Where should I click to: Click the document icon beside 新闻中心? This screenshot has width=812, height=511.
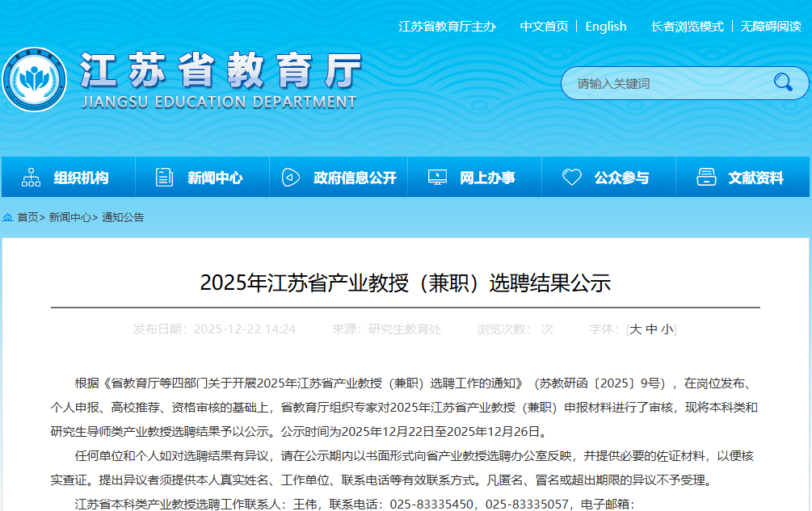pyautogui.click(x=165, y=178)
